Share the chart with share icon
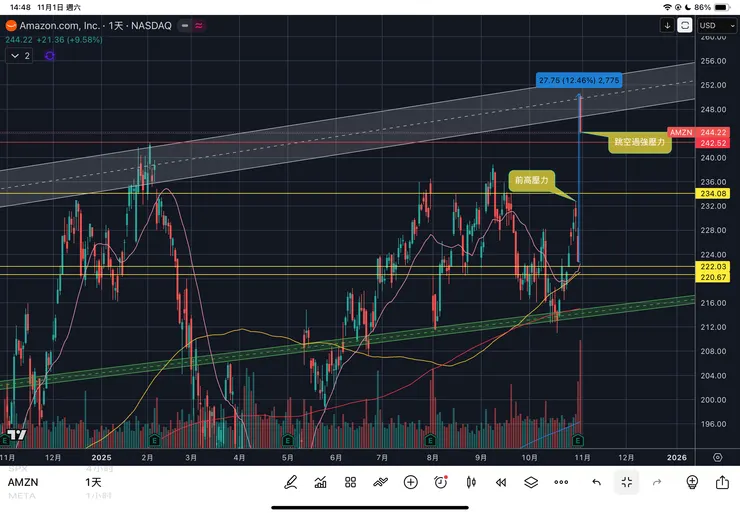This screenshot has height=514, width=740. click(722, 482)
